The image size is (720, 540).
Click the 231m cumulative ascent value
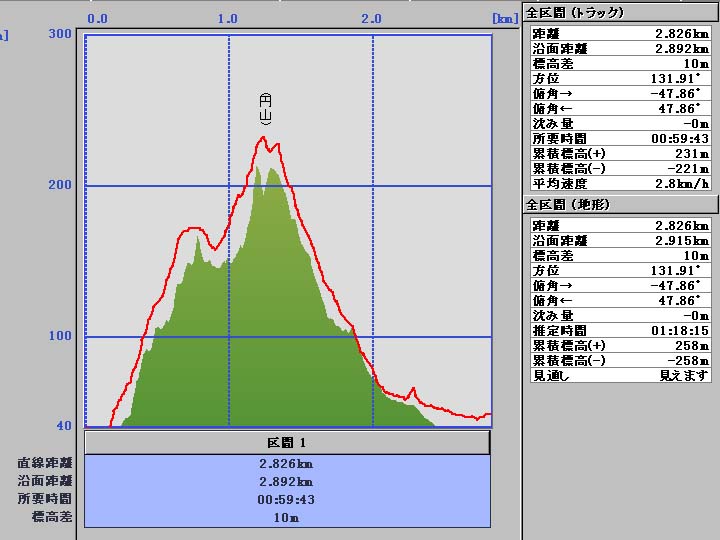pyautogui.click(x=692, y=154)
